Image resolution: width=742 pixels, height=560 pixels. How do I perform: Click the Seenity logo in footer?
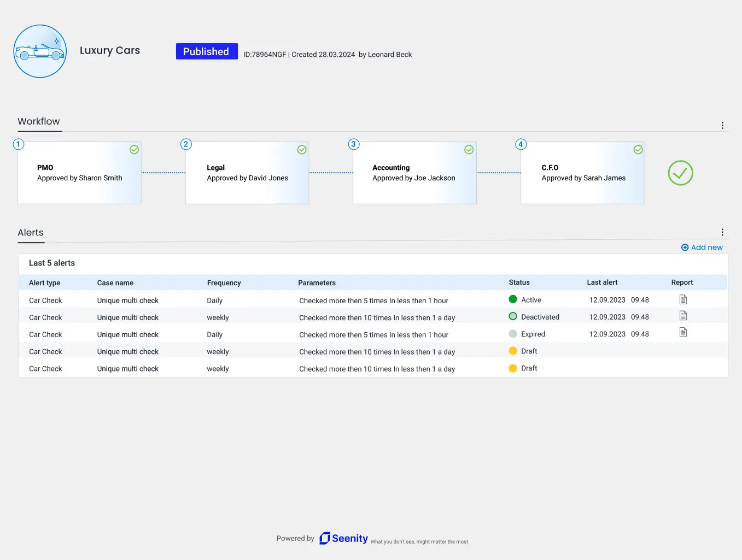[x=343, y=538]
